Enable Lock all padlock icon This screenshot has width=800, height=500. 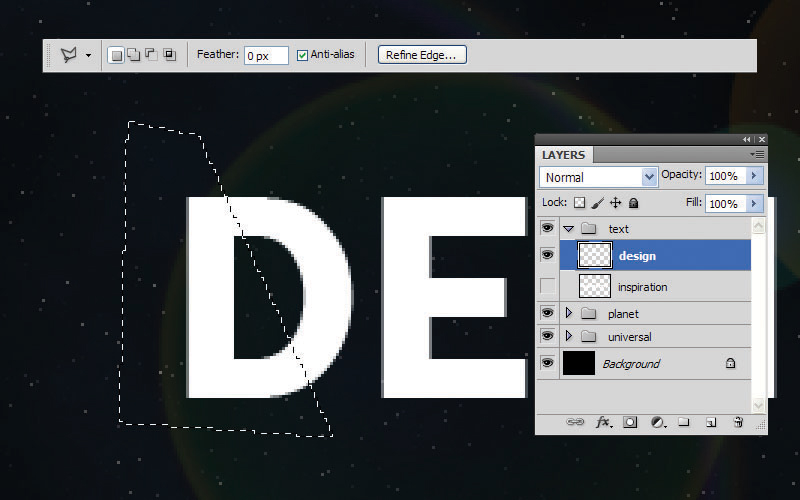(x=634, y=203)
